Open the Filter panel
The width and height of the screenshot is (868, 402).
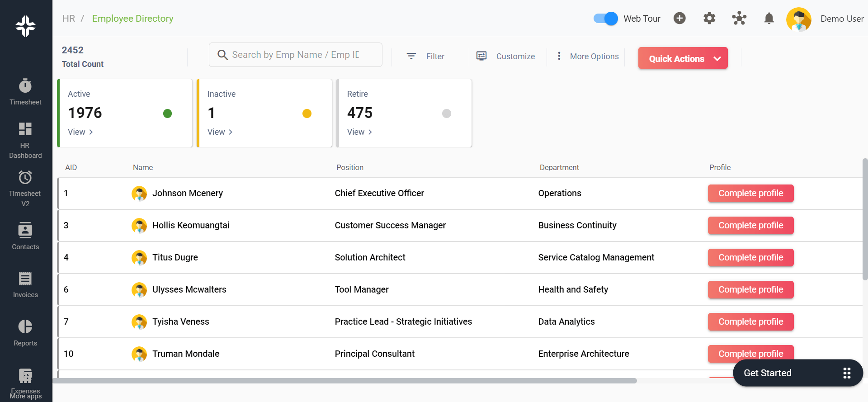(x=426, y=56)
